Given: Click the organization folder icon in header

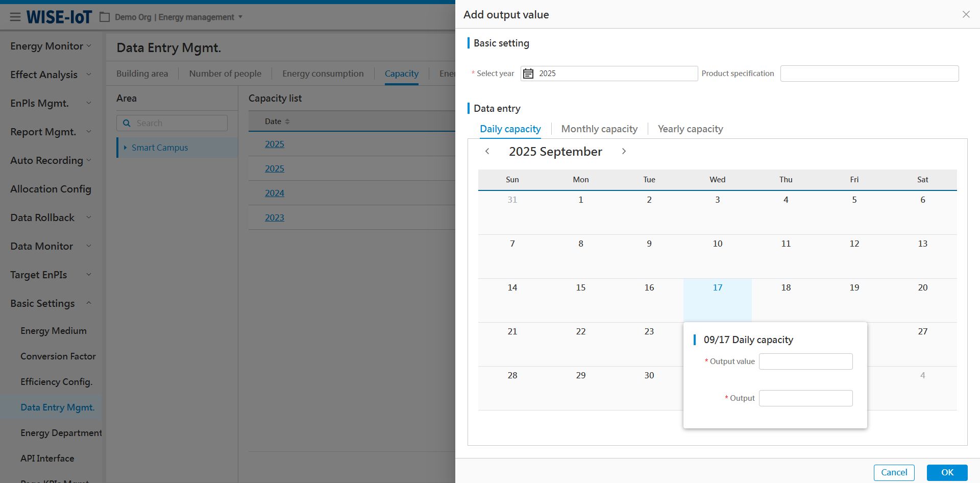Looking at the screenshot, I should pyautogui.click(x=105, y=17).
